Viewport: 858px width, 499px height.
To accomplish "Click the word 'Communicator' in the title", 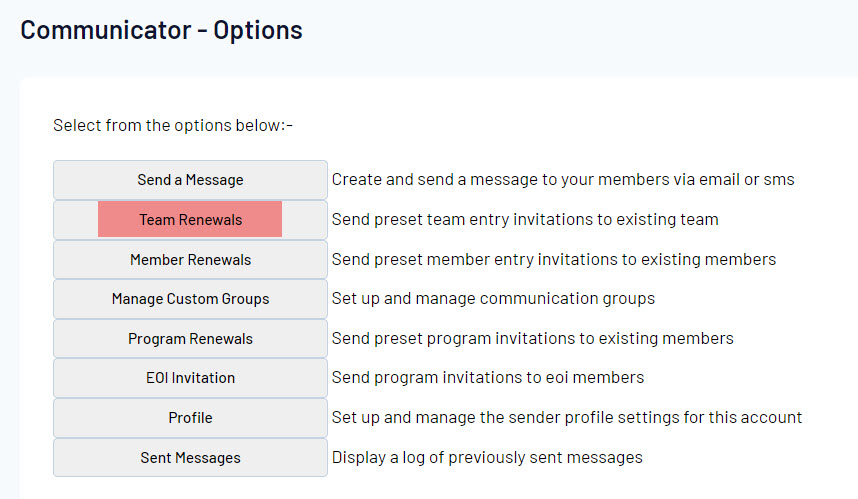I will (x=103, y=30).
